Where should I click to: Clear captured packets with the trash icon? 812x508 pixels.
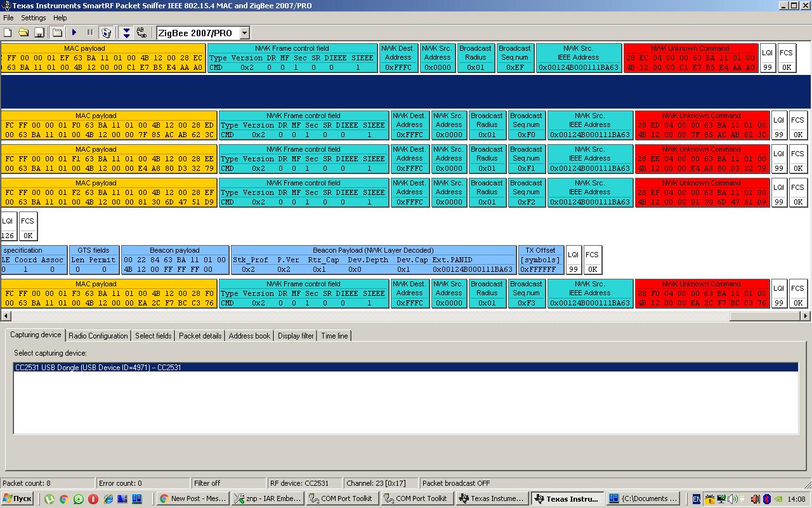107,32
